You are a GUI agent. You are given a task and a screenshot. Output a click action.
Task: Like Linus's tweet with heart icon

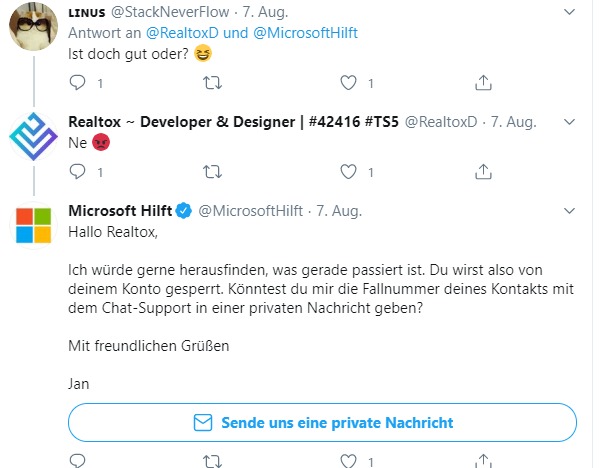click(x=348, y=83)
